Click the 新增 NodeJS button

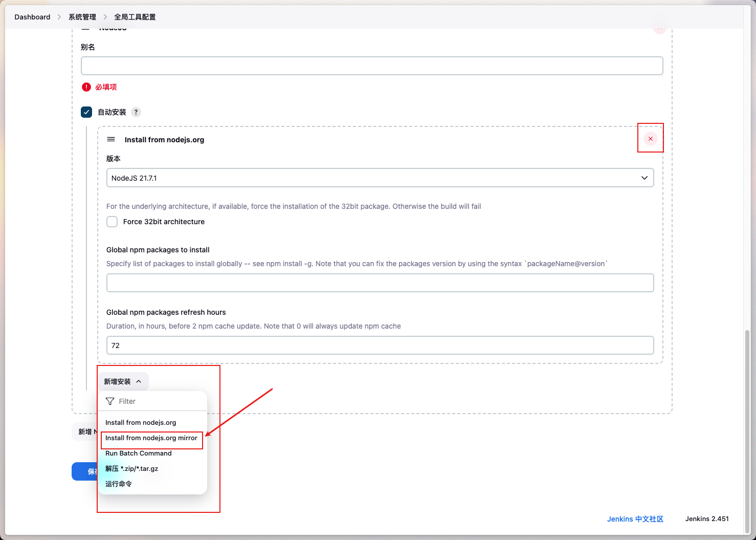pyautogui.click(x=85, y=431)
